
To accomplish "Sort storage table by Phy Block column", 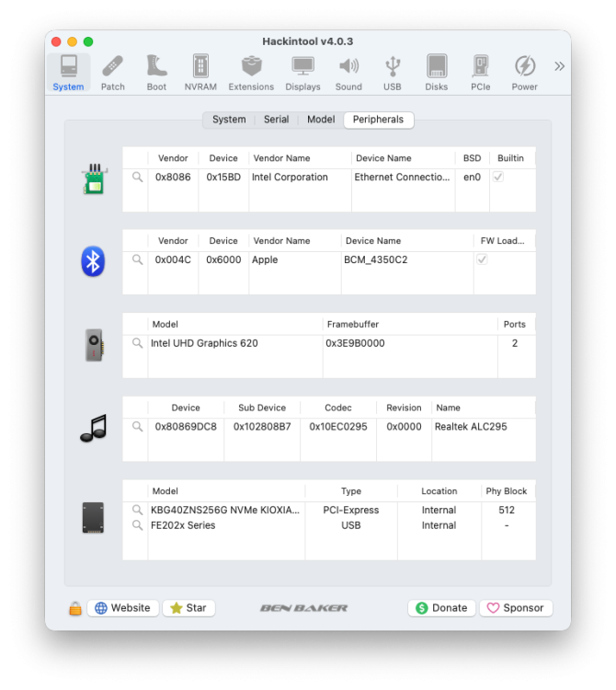I will (507, 491).
